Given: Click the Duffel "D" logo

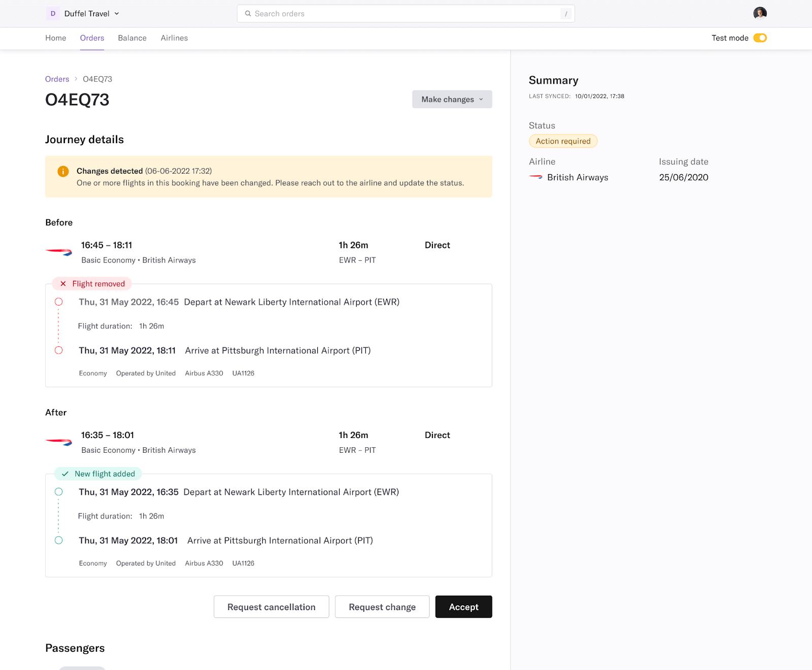Looking at the screenshot, I should point(52,14).
